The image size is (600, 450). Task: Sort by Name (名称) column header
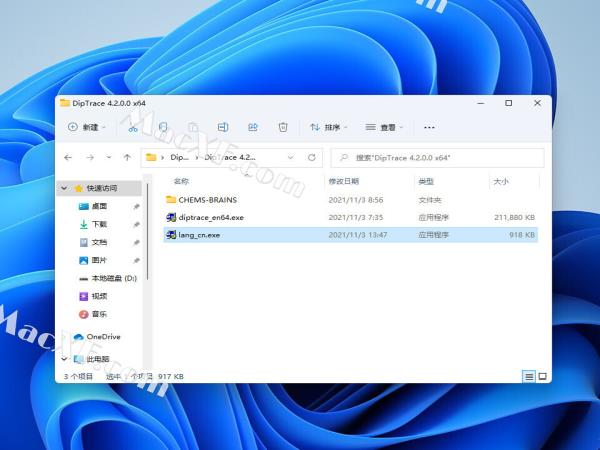pos(181,181)
